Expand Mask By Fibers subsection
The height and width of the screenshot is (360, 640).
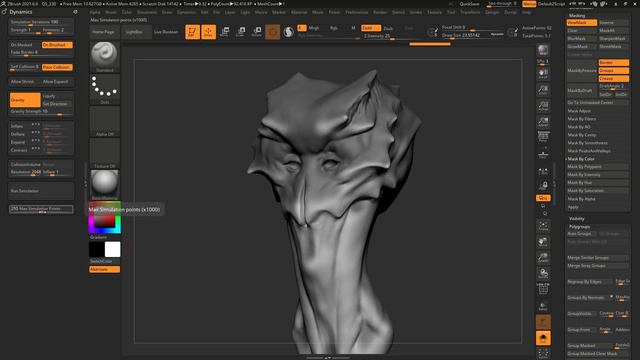click(x=582, y=119)
